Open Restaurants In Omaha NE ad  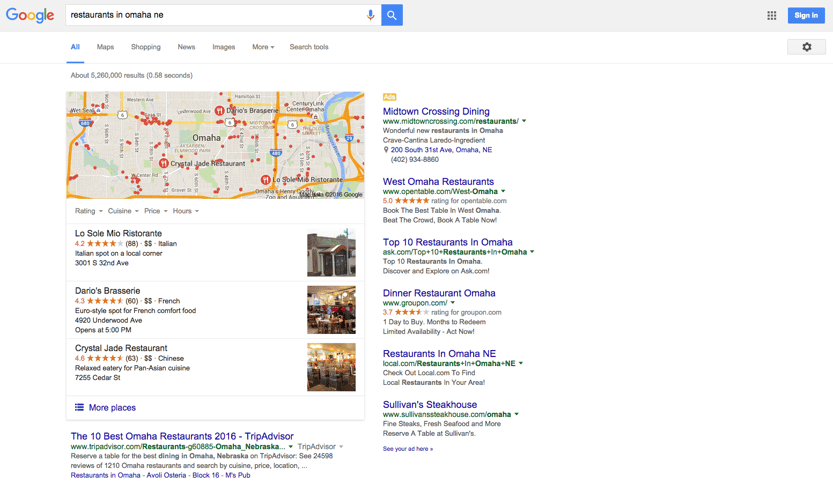click(439, 354)
